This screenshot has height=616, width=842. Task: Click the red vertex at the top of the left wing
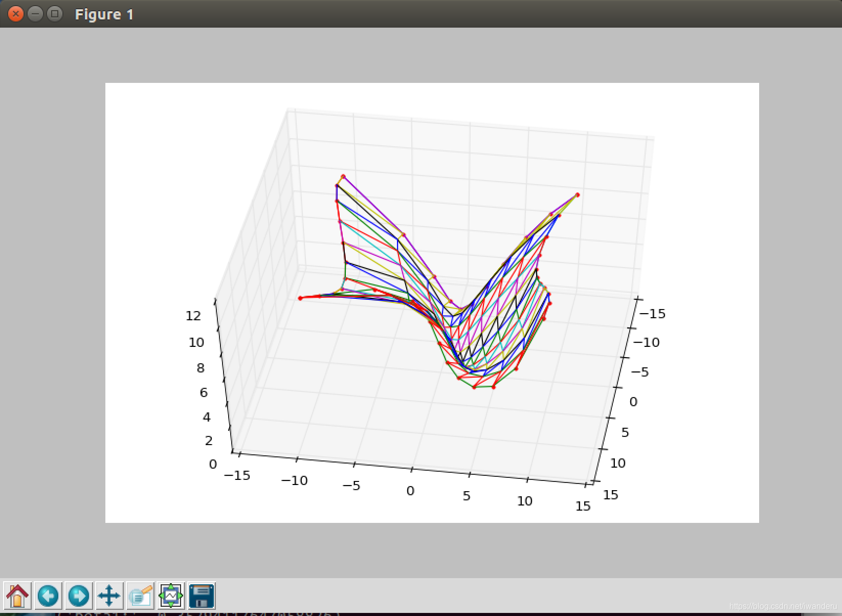[343, 175]
